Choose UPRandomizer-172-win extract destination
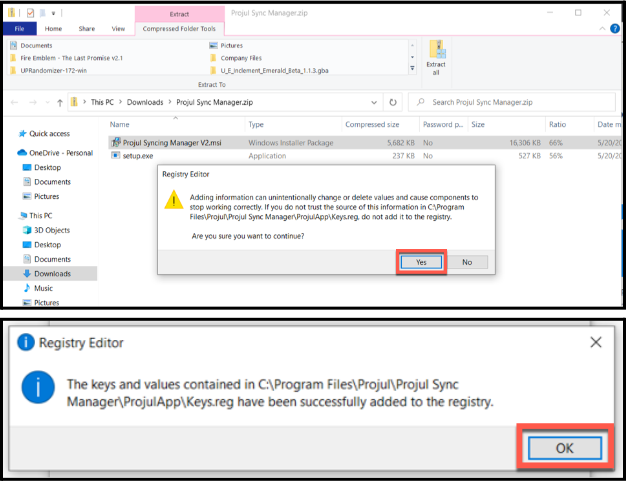The height and width of the screenshot is (481, 626). coord(53,70)
